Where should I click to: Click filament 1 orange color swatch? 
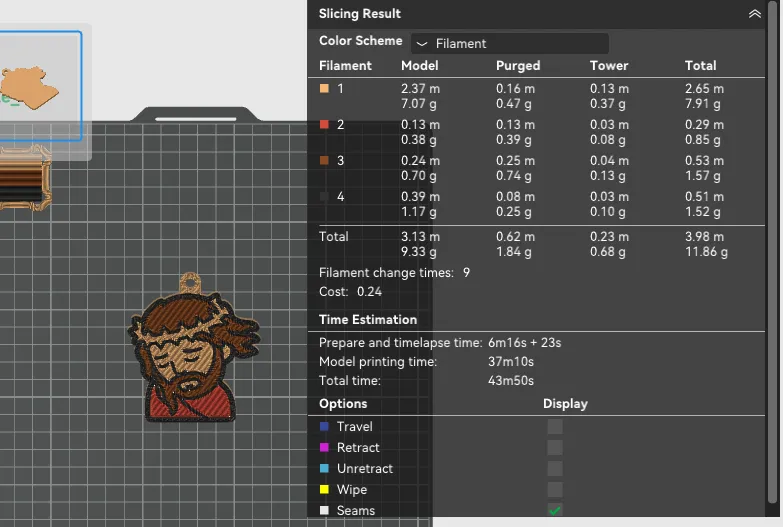tap(324, 88)
